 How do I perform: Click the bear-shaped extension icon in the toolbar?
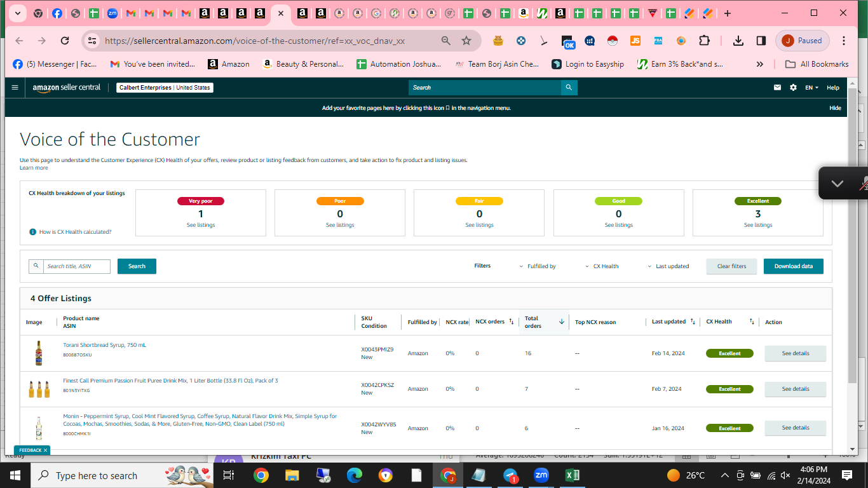(498, 41)
